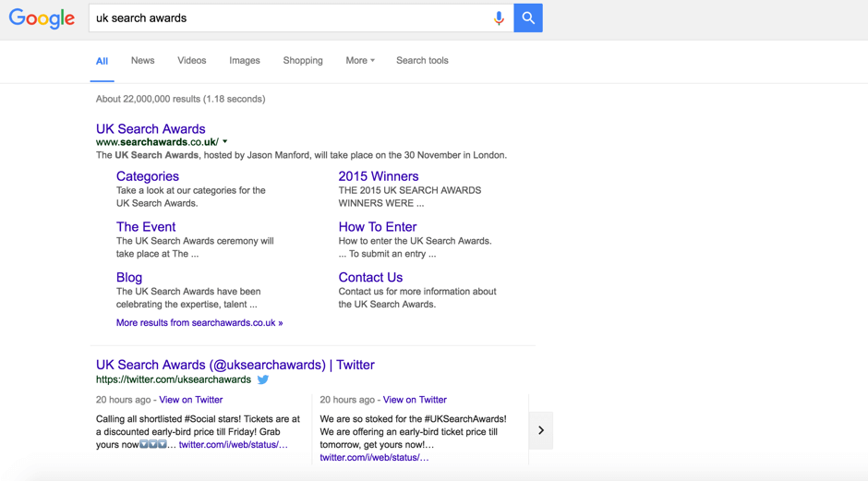Open the 2015 Winners sitelink
Image resolution: width=868 pixels, height=481 pixels.
379,176
